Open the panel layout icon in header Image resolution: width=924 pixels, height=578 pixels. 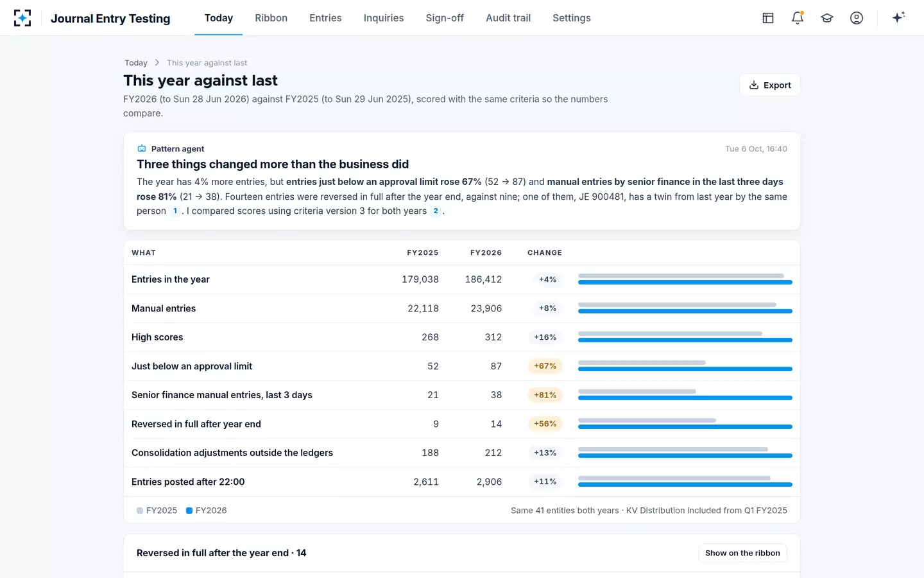tap(768, 18)
